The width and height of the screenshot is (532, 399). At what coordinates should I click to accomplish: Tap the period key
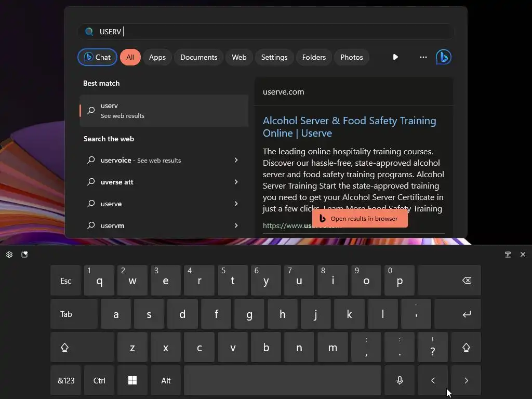point(400,347)
